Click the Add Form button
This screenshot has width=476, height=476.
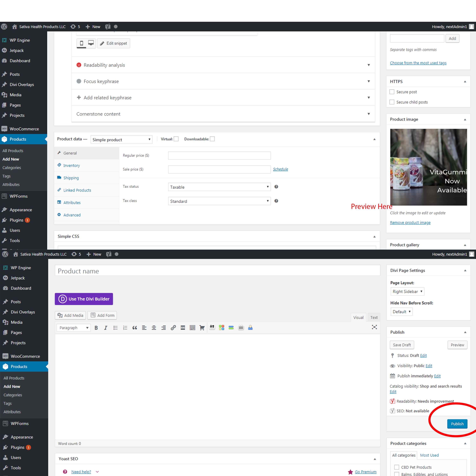pyautogui.click(x=102, y=315)
